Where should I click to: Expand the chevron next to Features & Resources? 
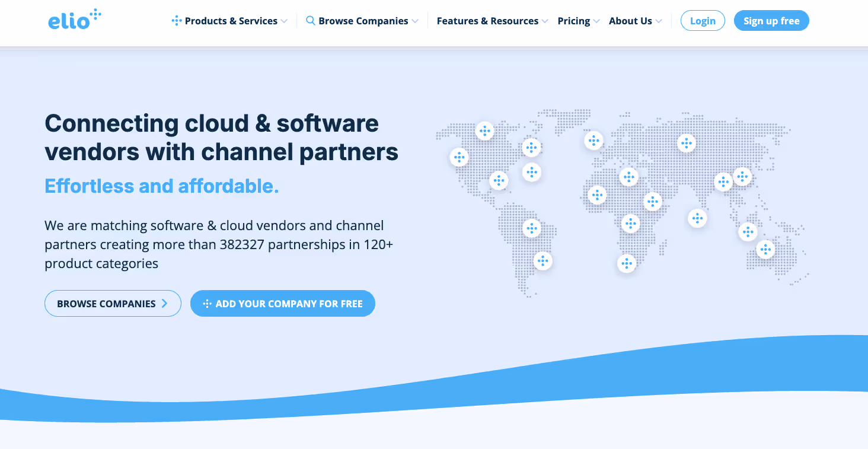point(545,21)
